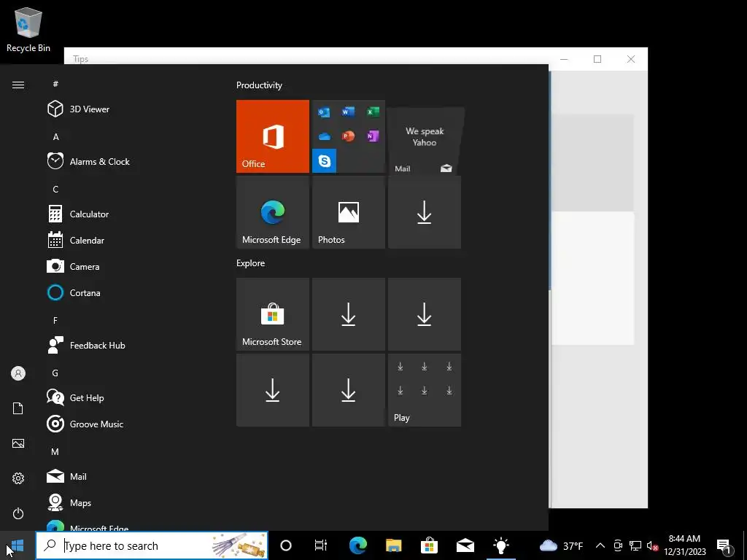Jump to the # letter header
The width and height of the screenshot is (747, 560).
coord(55,84)
